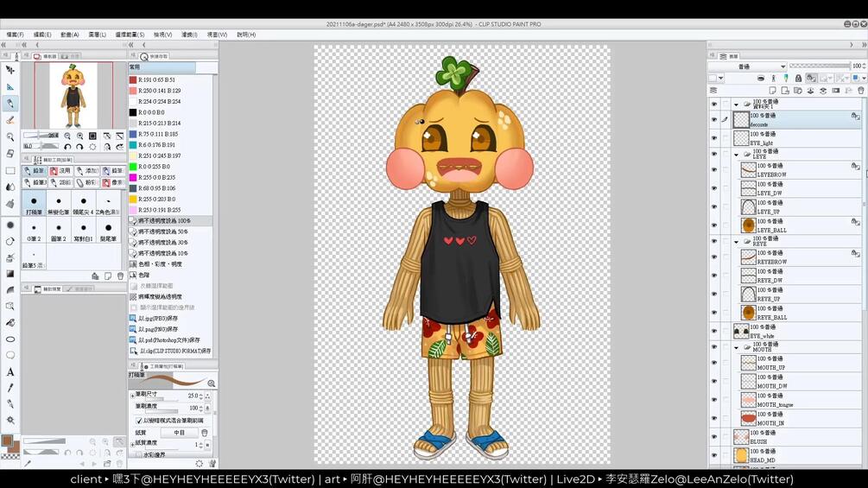
Task: Click set opacity to 50% quick action
Action: [170, 231]
